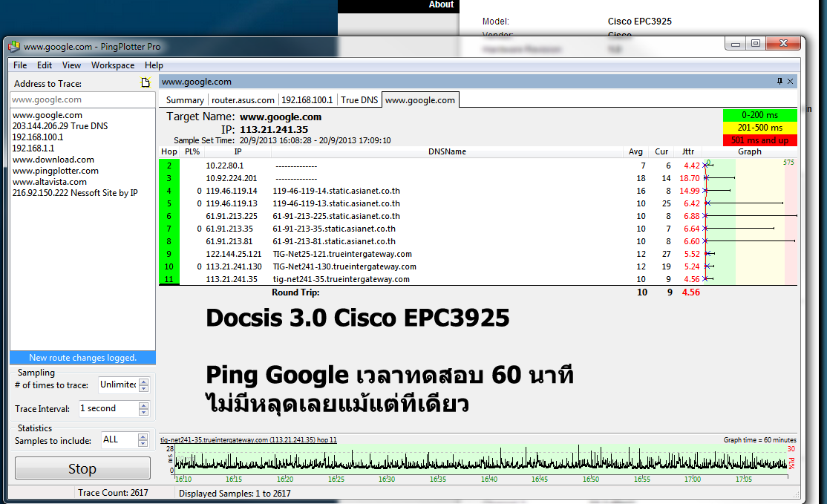Viewport: 827px width, 504px height.
Task: Select hop 9 row 122.144.25.121
Action: click(x=478, y=254)
